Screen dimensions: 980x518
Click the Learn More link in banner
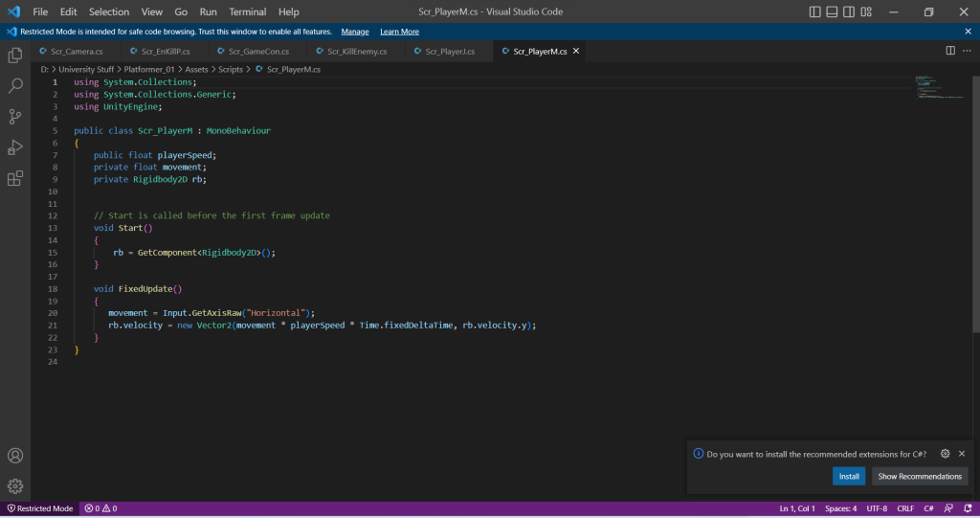pos(399,32)
